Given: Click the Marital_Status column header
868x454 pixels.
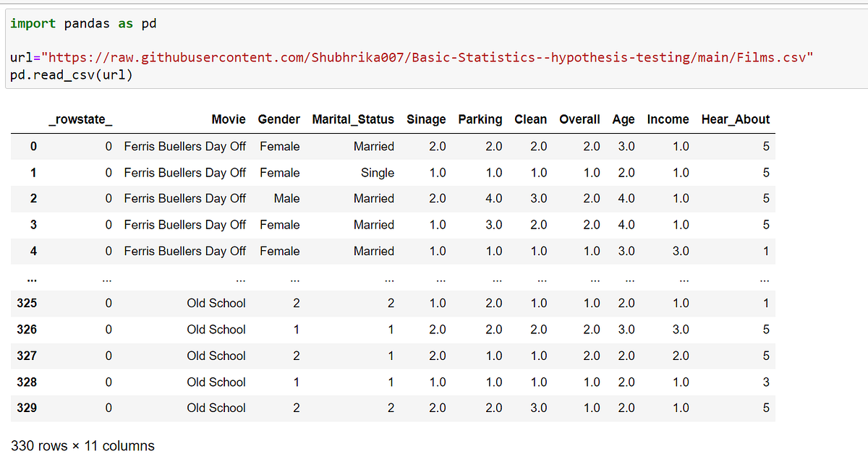Looking at the screenshot, I should click(353, 119).
